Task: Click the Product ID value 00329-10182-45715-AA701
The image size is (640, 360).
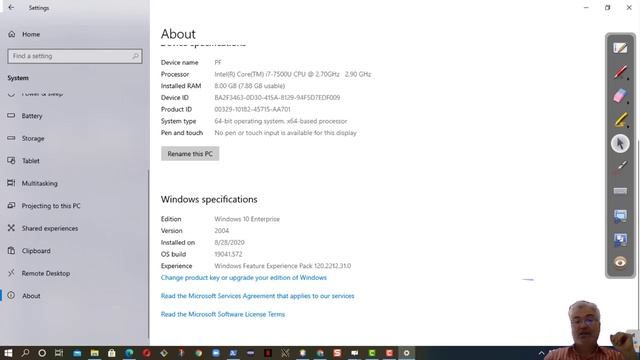Action: click(252, 109)
